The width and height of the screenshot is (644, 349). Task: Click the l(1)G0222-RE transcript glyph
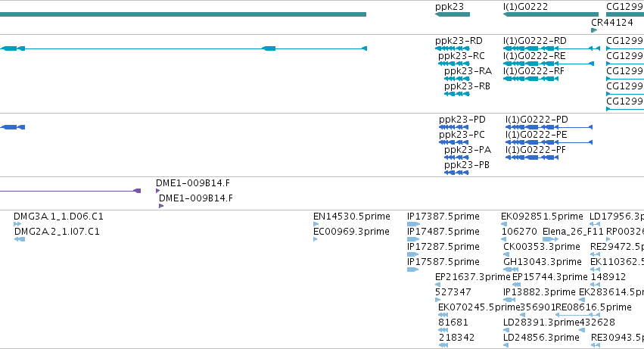[x=549, y=64]
